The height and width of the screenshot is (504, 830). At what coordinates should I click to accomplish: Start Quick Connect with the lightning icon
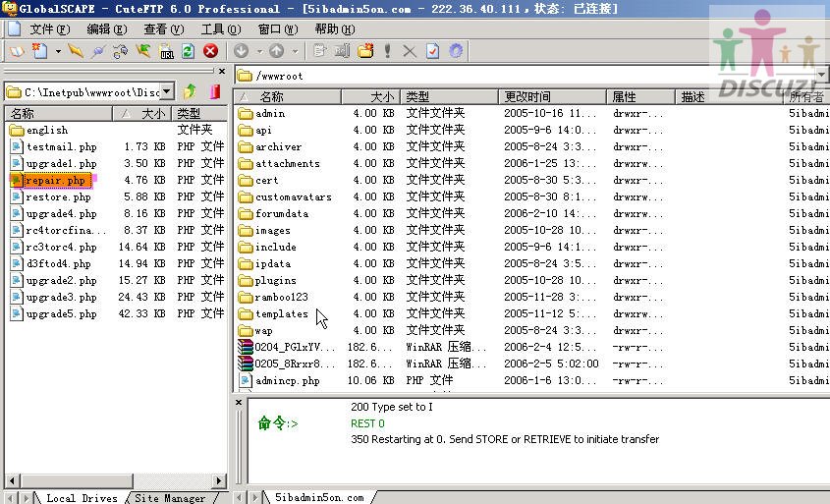tap(76, 51)
